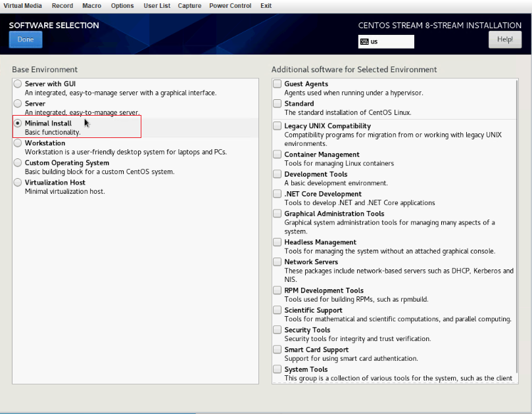Click 'A basic development environment.' text
Image resolution: width=532 pixels, height=414 pixels.
click(x=336, y=183)
